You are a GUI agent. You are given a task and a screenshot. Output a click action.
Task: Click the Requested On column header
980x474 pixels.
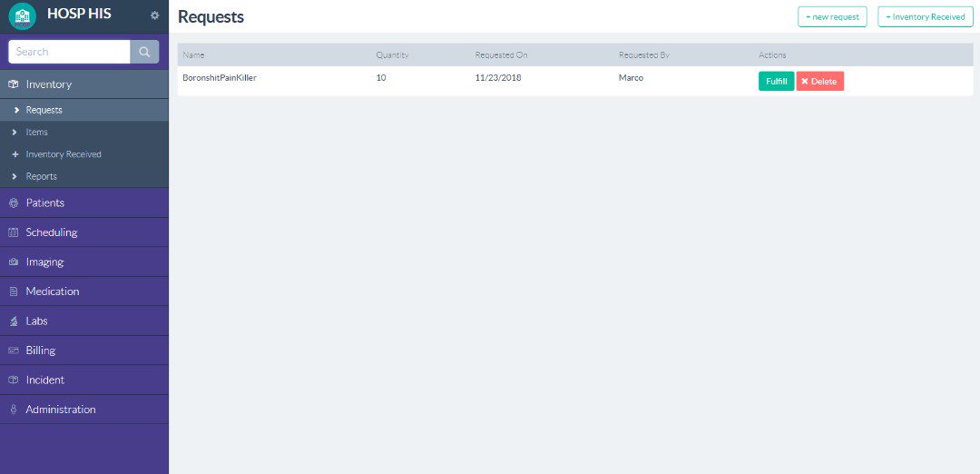(501, 55)
